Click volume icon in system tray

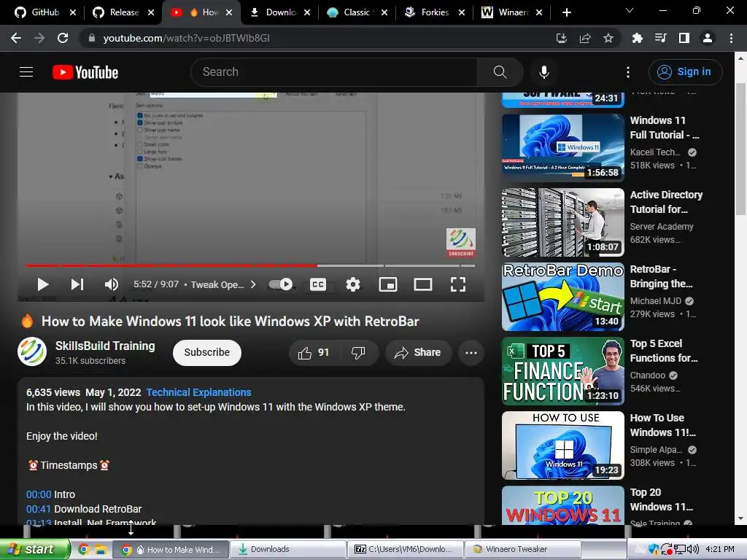coord(692,549)
